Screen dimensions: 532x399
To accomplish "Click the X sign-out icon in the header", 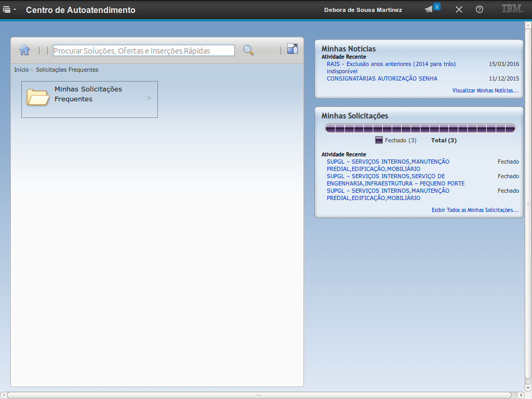I will 459,10.
